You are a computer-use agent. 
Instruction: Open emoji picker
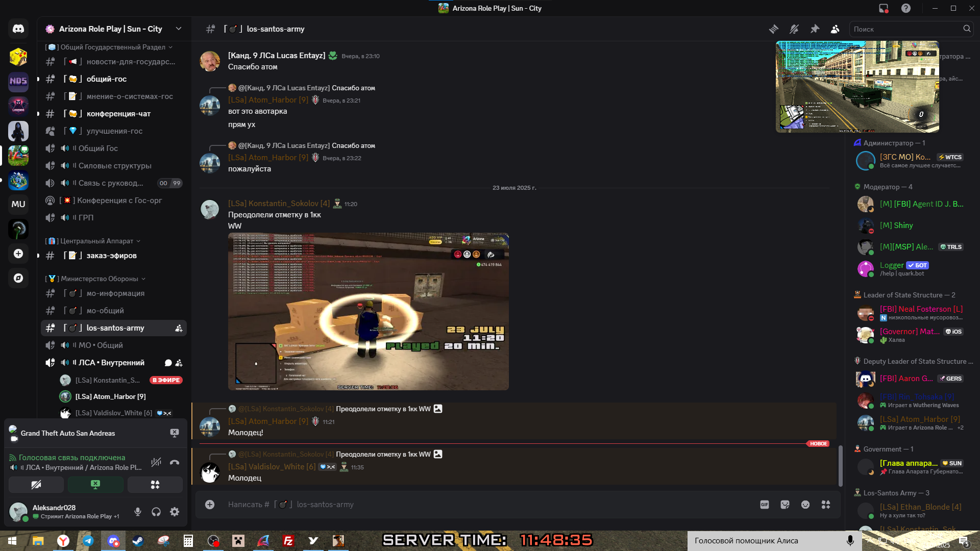(x=805, y=505)
